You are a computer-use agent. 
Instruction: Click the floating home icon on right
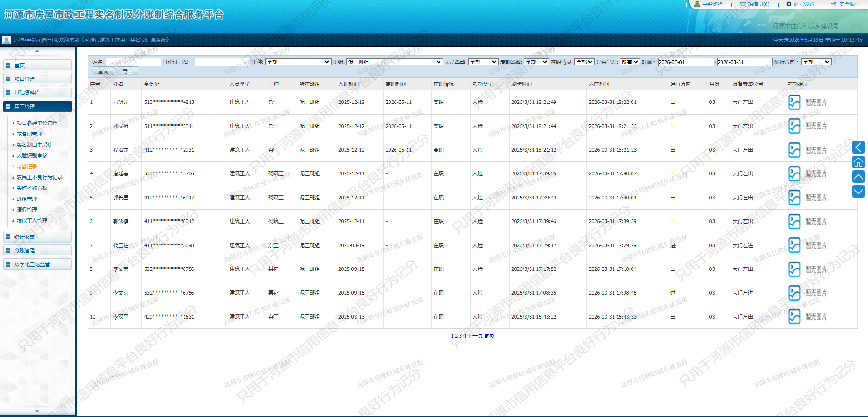(x=858, y=162)
